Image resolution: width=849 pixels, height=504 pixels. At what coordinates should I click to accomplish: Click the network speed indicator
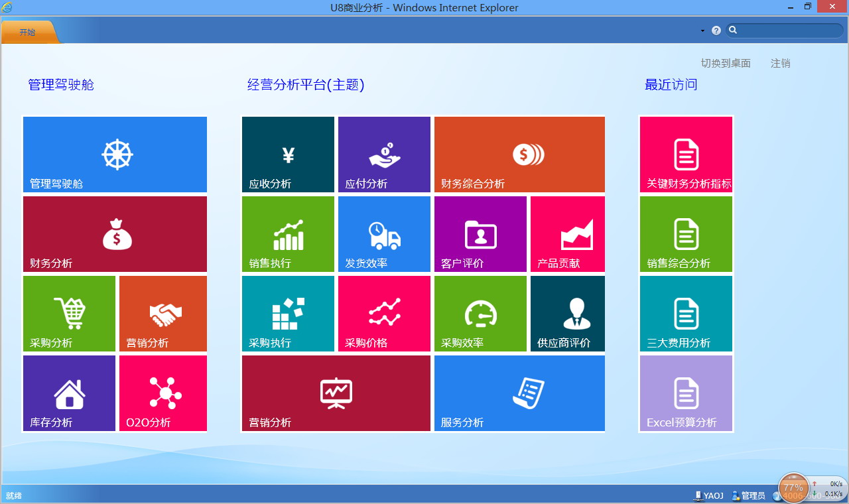[x=827, y=489]
